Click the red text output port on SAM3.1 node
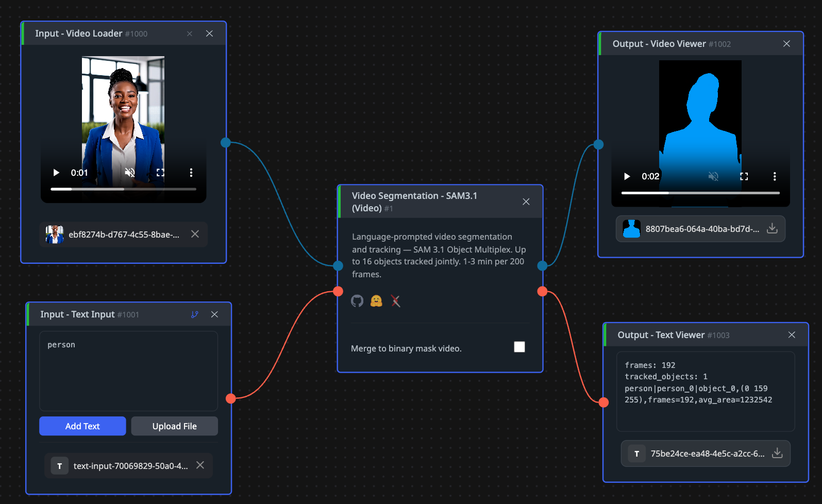Viewport: 822px width, 504px height. pos(542,292)
